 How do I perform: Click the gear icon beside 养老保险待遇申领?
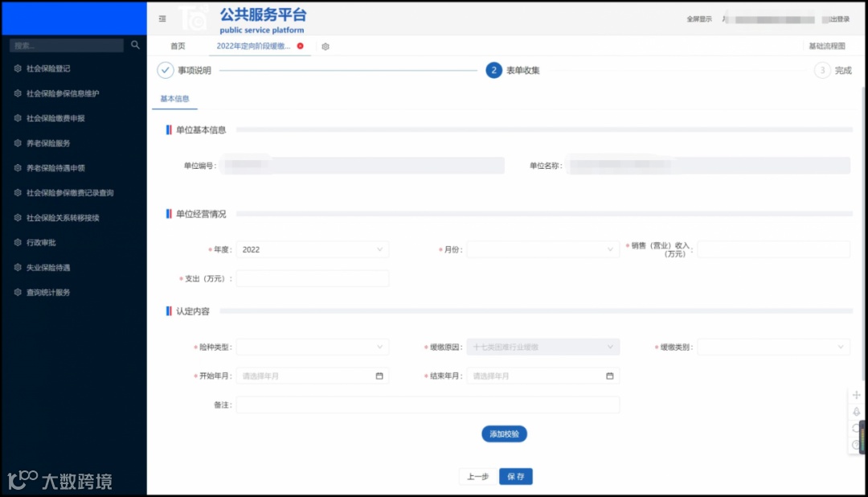(18, 168)
